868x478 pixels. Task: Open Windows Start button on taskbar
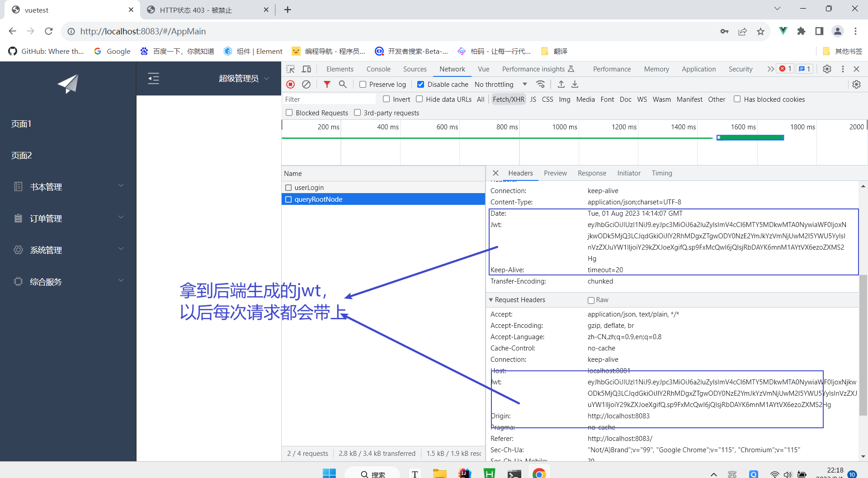pos(329,473)
